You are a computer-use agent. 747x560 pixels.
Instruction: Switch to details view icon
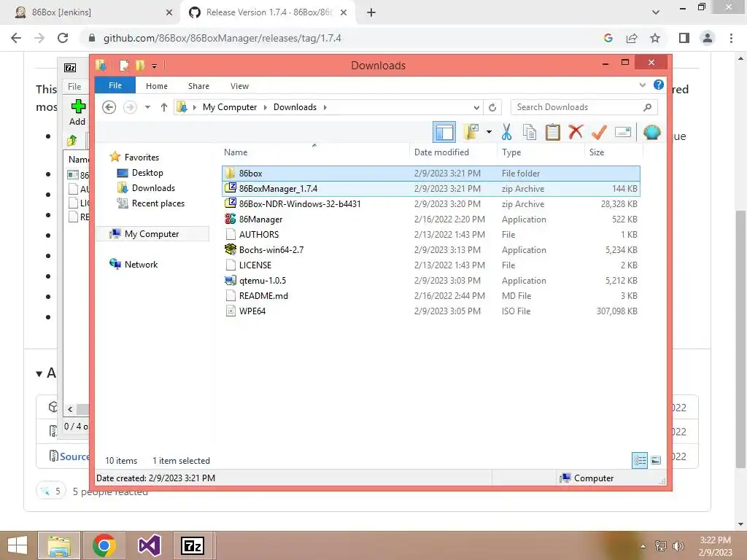(x=640, y=460)
